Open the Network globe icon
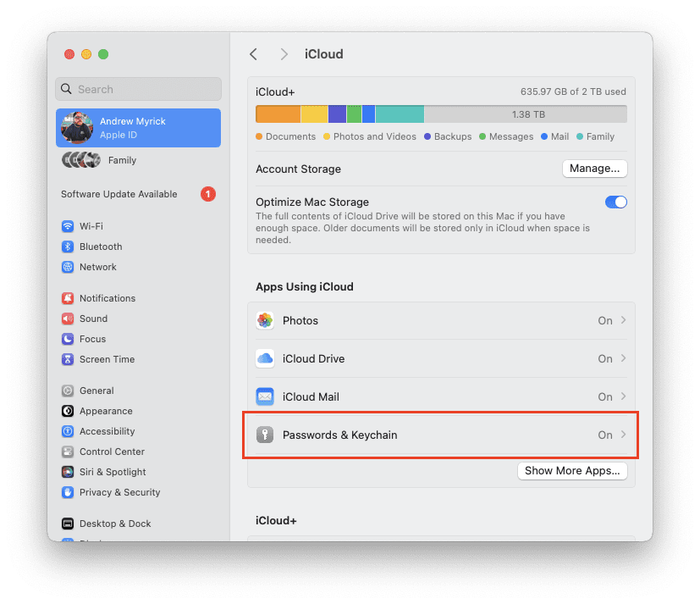The image size is (700, 604). pyautogui.click(x=68, y=267)
